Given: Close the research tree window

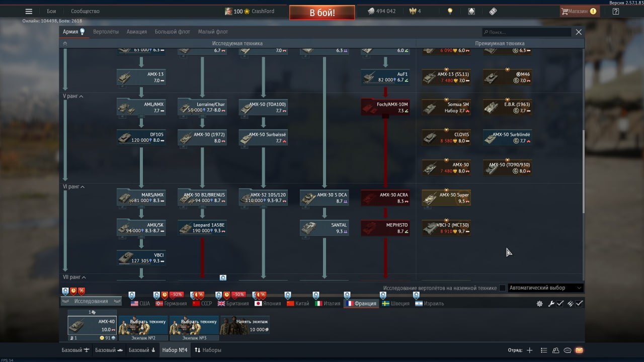Looking at the screenshot, I should coord(579,32).
